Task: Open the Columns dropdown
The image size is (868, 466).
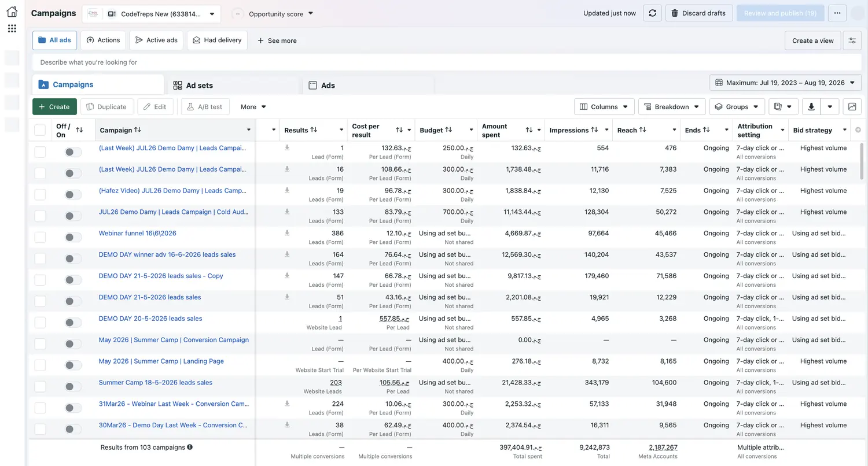Action: (x=604, y=106)
